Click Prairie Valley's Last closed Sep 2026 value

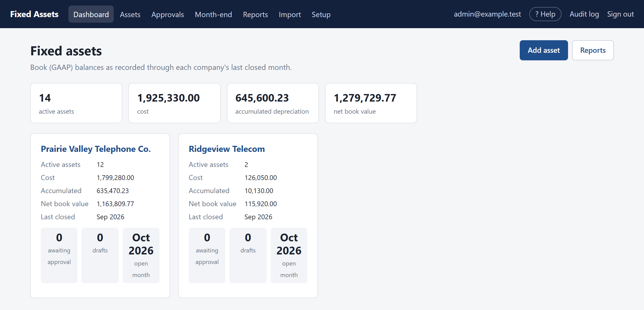pyautogui.click(x=110, y=217)
